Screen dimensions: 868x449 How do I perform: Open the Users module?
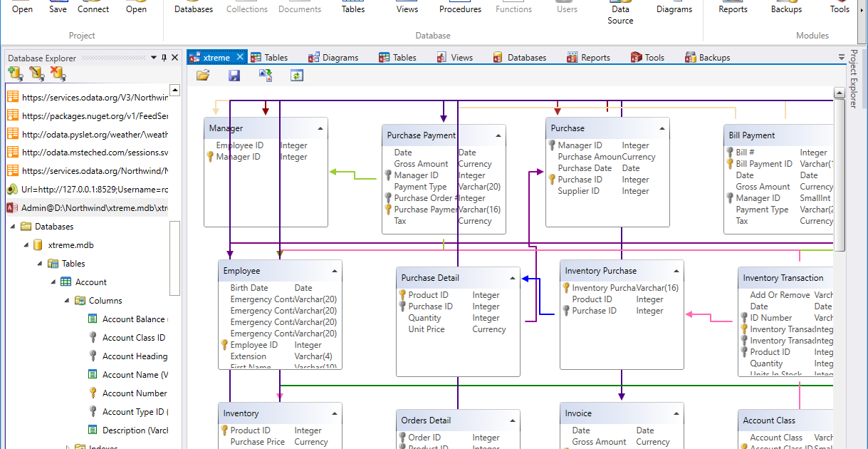click(x=566, y=9)
